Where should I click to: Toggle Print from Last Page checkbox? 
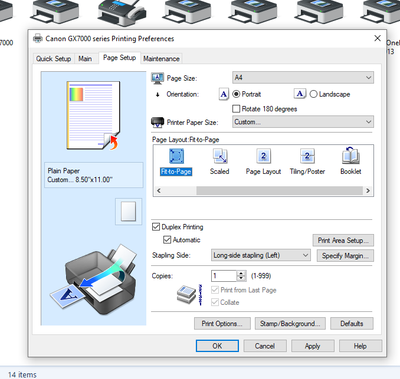[x=215, y=290]
